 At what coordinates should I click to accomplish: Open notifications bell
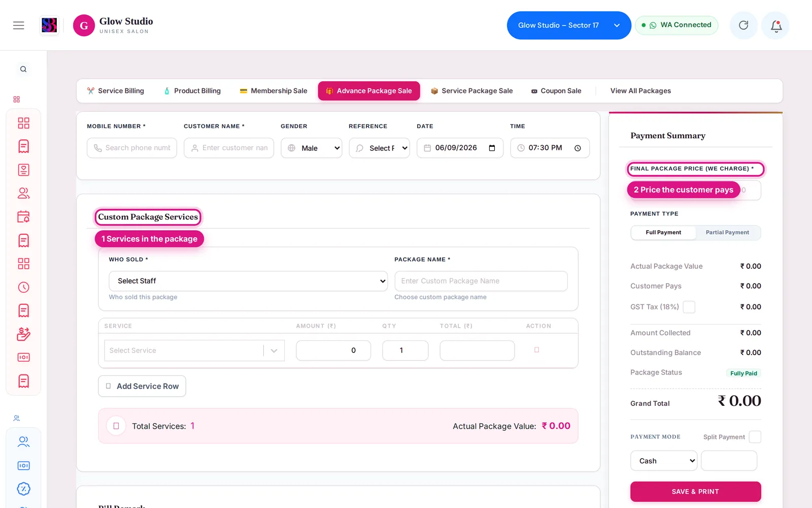coord(776,25)
